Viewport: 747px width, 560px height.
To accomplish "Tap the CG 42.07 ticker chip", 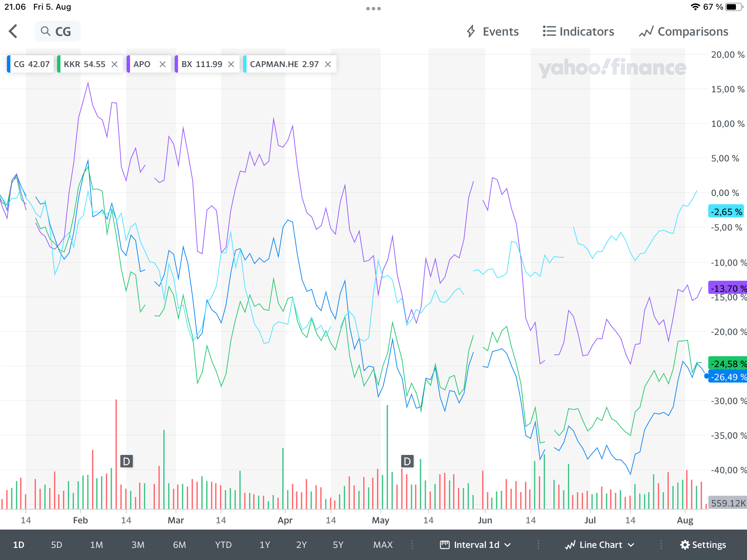I will [x=31, y=64].
